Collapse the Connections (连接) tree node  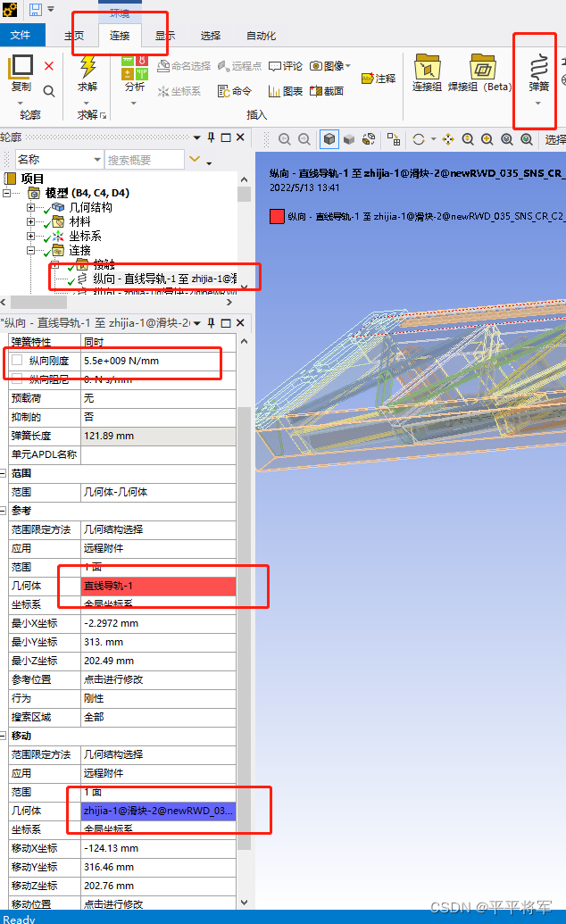tap(30, 251)
